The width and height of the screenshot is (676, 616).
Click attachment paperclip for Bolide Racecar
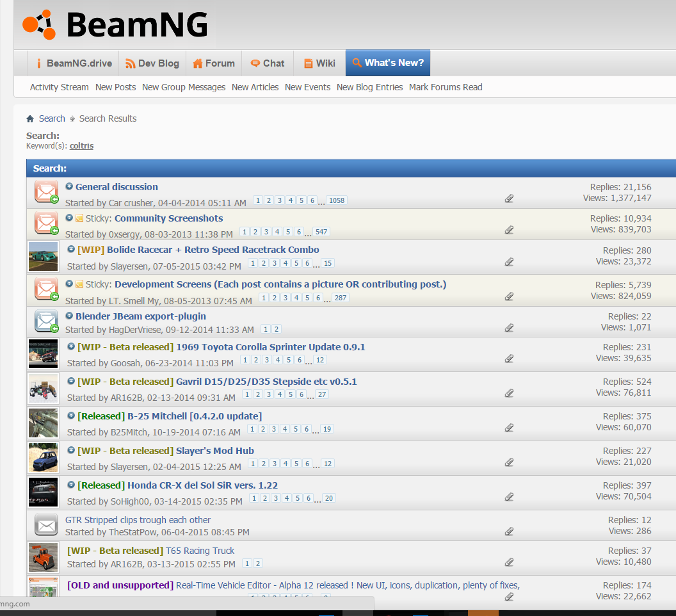click(x=509, y=262)
